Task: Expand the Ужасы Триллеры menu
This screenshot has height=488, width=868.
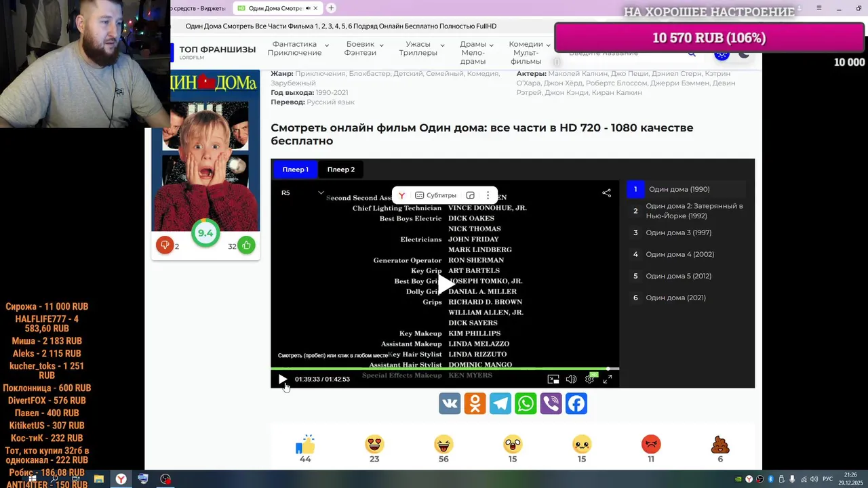Action: tap(422, 49)
